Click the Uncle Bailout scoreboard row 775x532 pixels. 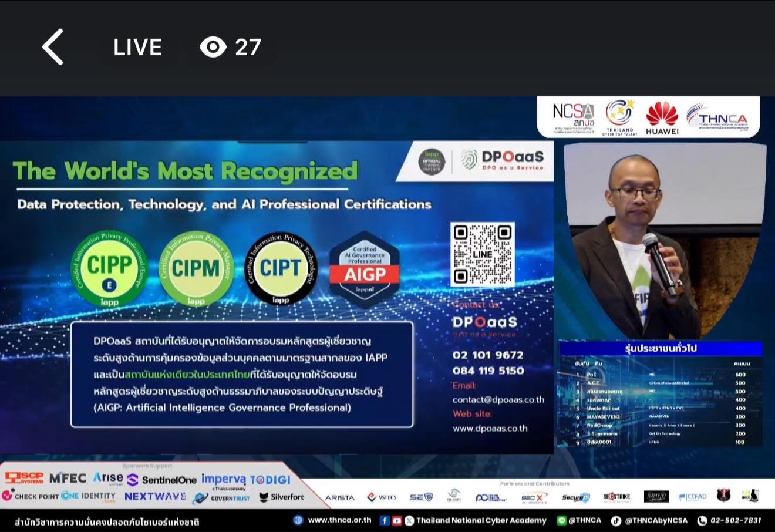[661, 408]
